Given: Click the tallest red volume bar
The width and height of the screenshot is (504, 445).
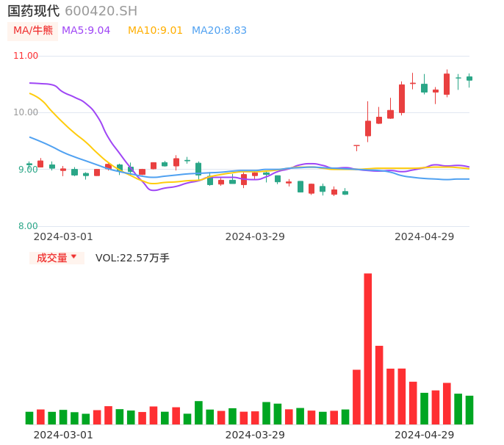Looking at the screenshot, I should [367, 349].
